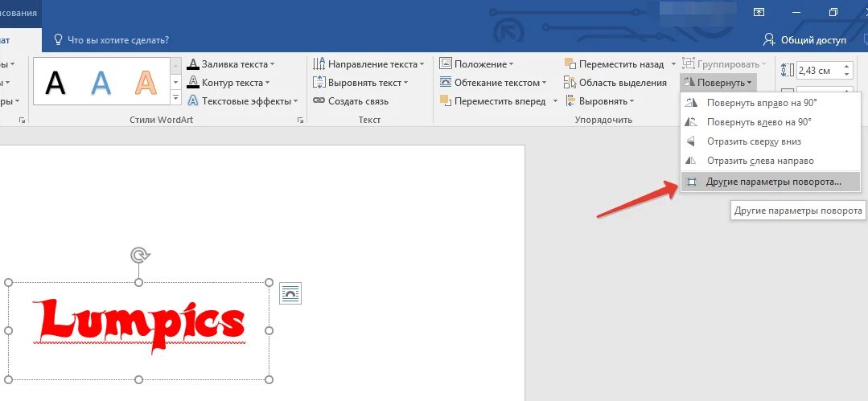Open Выровнять objects alignment dropdown
868x401 pixels.
click(599, 101)
